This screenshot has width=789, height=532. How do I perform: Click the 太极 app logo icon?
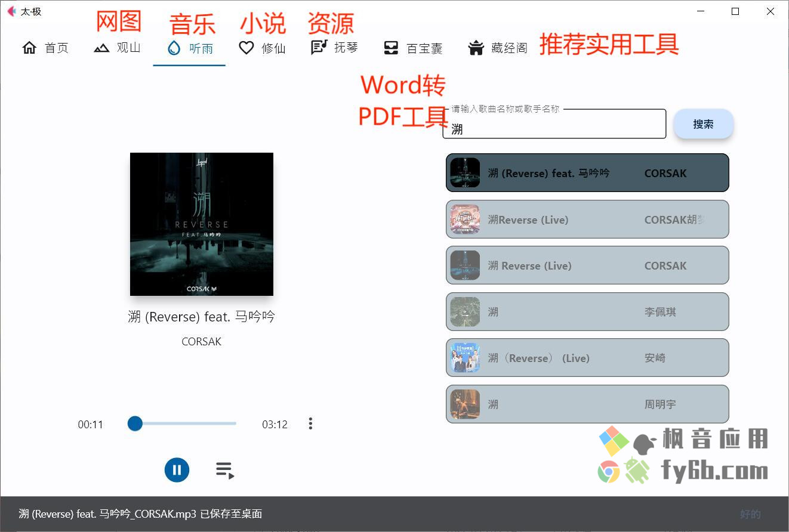[11, 11]
